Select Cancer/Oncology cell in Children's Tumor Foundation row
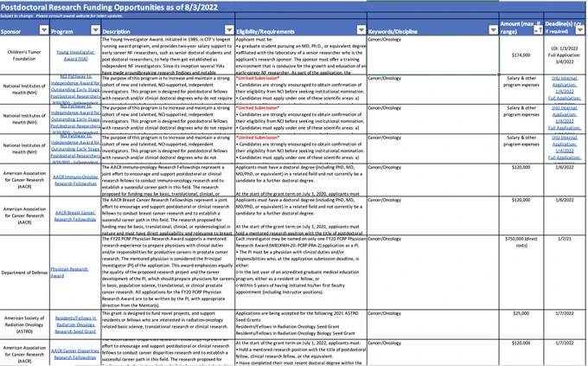Viewport: 588px width, 366px height. tap(432, 55)
